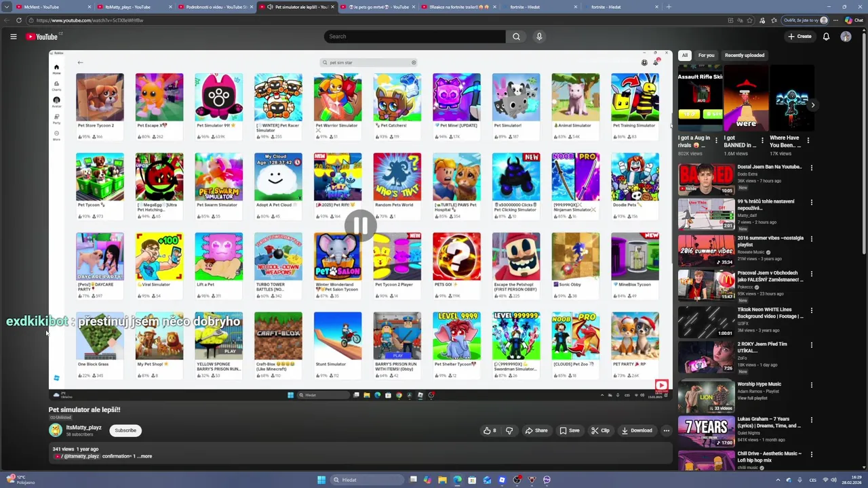The height and width of the screenshot is (488, 868).
Task: Open options for 'I got BANNED in' Short
Action: tap(762, 141)
